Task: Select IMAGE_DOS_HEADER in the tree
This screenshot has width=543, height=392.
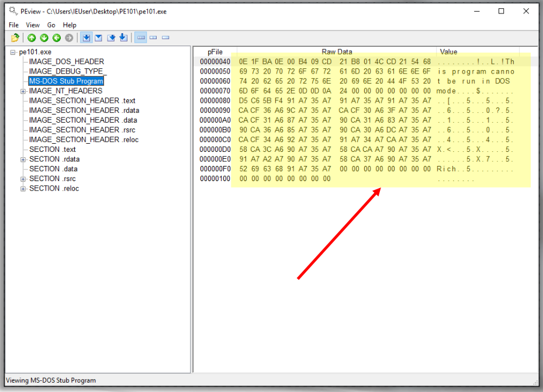Action: click(x=67, y=61)
